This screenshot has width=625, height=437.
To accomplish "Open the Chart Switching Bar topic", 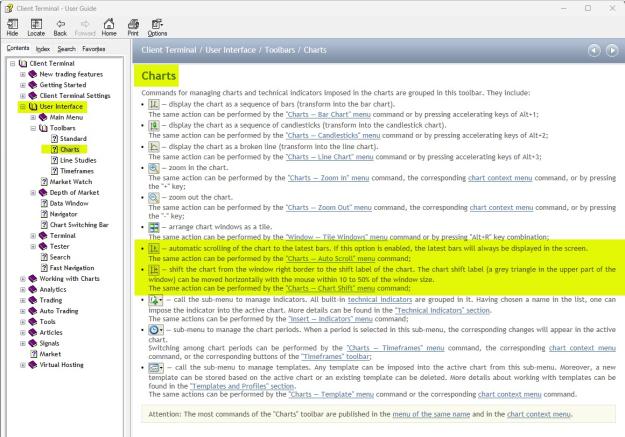I will coord(79,225).
